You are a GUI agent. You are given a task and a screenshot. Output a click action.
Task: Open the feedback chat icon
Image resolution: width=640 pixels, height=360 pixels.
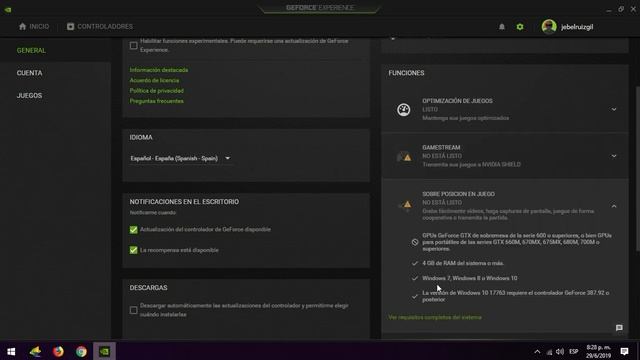pos(619,328)
